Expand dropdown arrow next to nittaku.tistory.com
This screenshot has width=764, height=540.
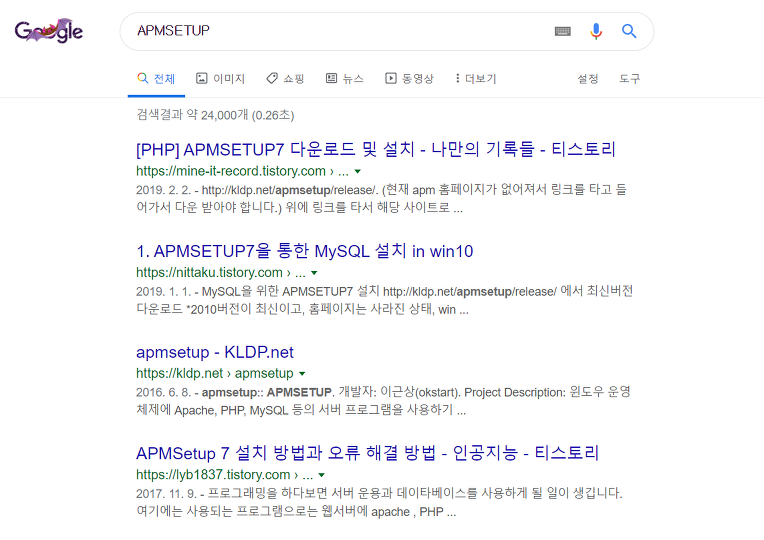click(314, 273)
